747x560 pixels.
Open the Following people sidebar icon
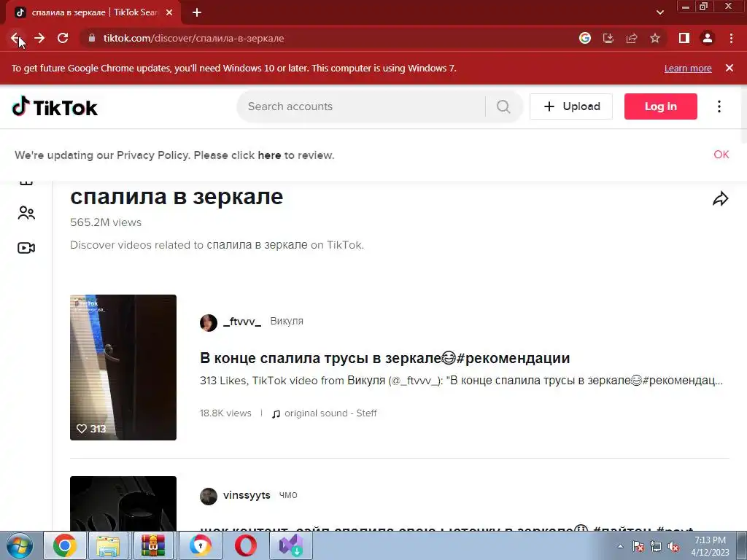coord(26,213)
